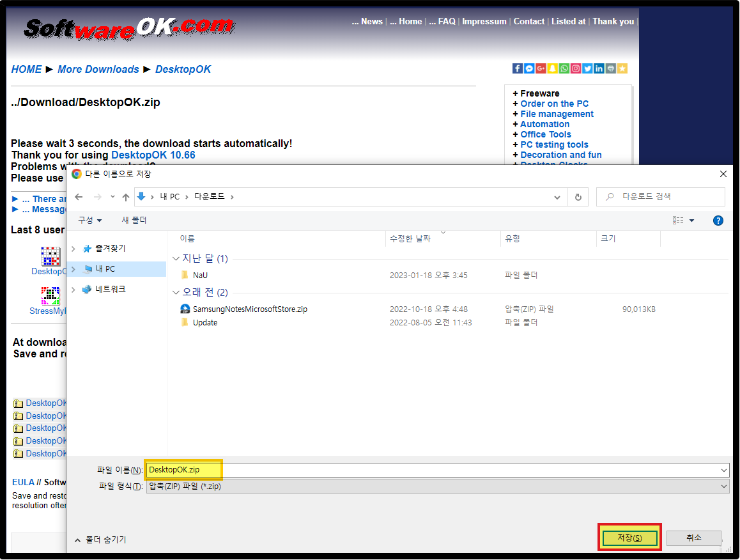Share page via Twitter icon
Image resolution: width=740 pixels, height=560 pixels.
click(587, 68)
